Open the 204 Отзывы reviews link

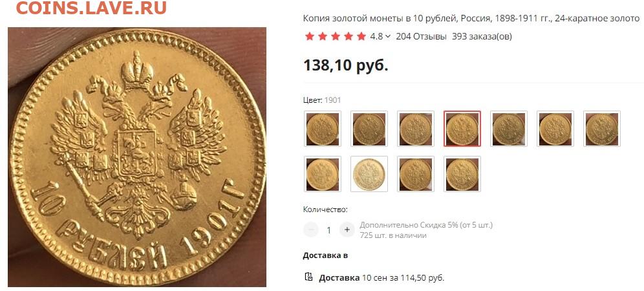point(421,37)
